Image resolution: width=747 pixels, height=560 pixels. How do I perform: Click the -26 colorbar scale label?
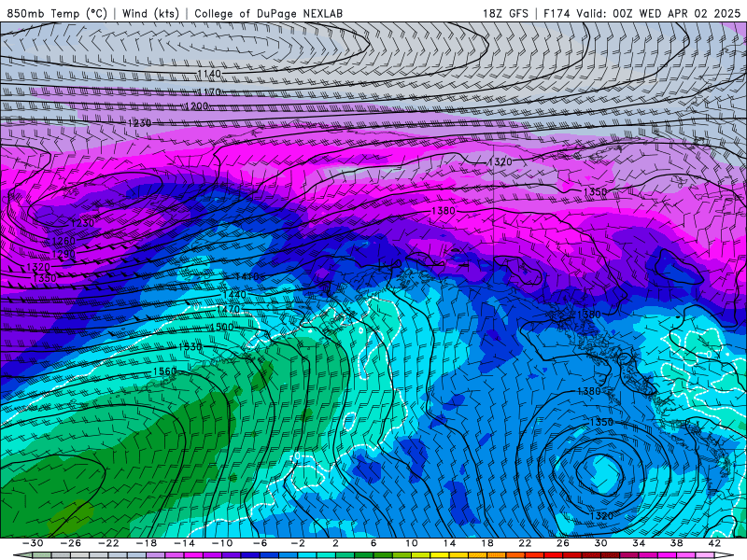point(71,543)
